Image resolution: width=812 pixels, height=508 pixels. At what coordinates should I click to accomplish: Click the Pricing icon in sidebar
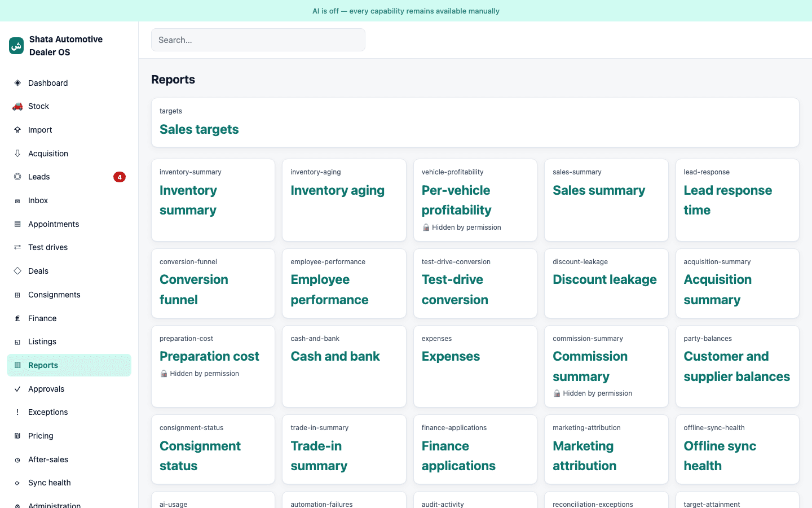tap(17, 436)
